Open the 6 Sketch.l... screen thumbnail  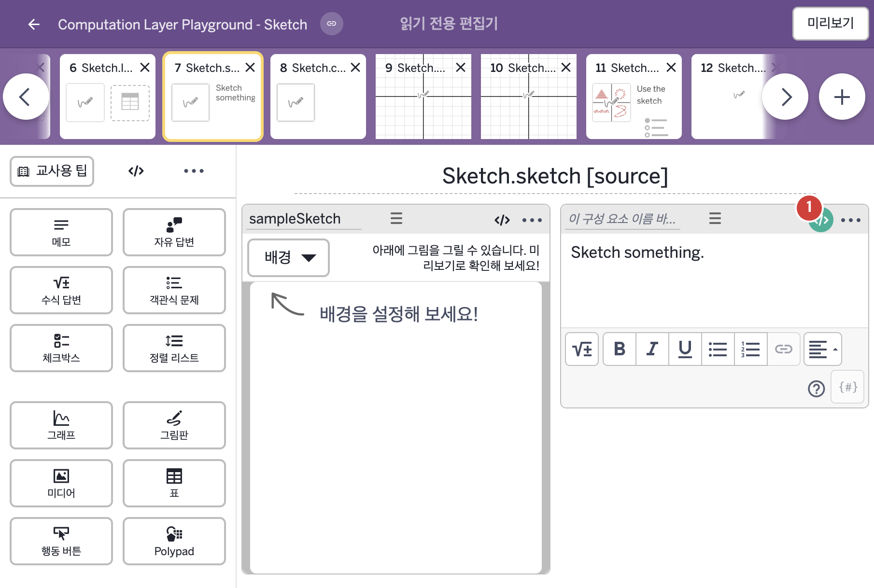tap(108, 97)
